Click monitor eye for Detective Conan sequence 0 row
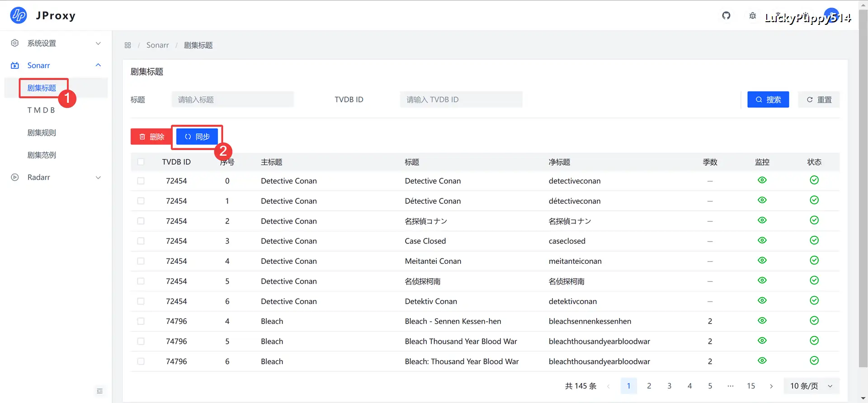Screen dimensions: 868x403 pos(762,180)
